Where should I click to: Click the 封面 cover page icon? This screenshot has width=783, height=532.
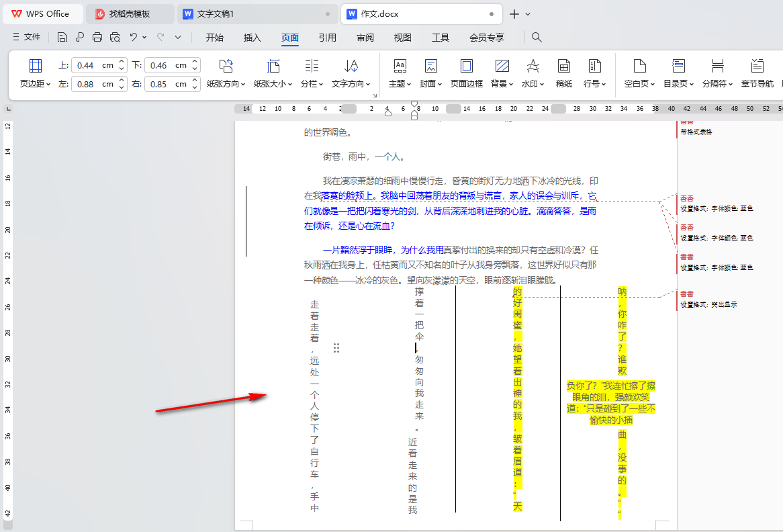430,66
